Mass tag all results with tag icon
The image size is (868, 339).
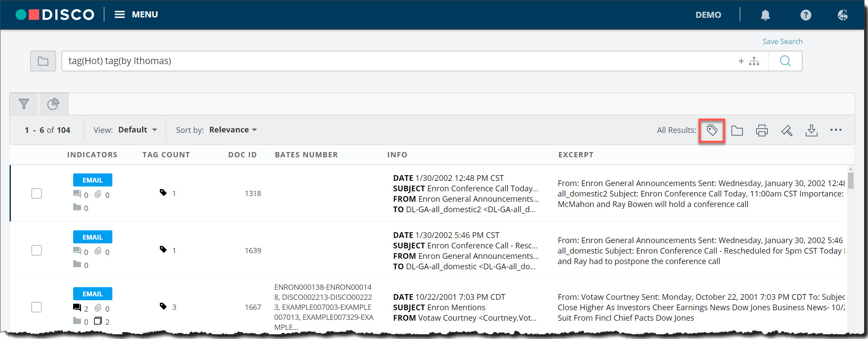(x=712, y=130)
